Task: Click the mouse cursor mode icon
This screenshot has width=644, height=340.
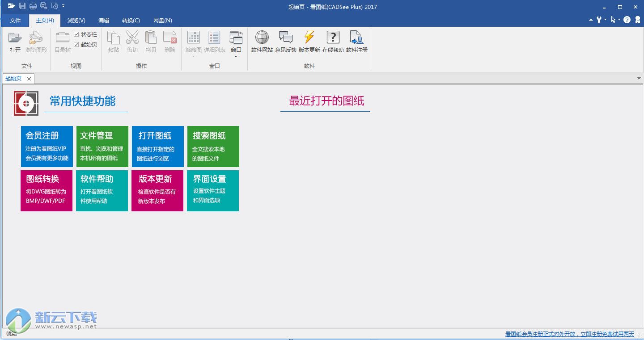Action: tap(613, 20)
